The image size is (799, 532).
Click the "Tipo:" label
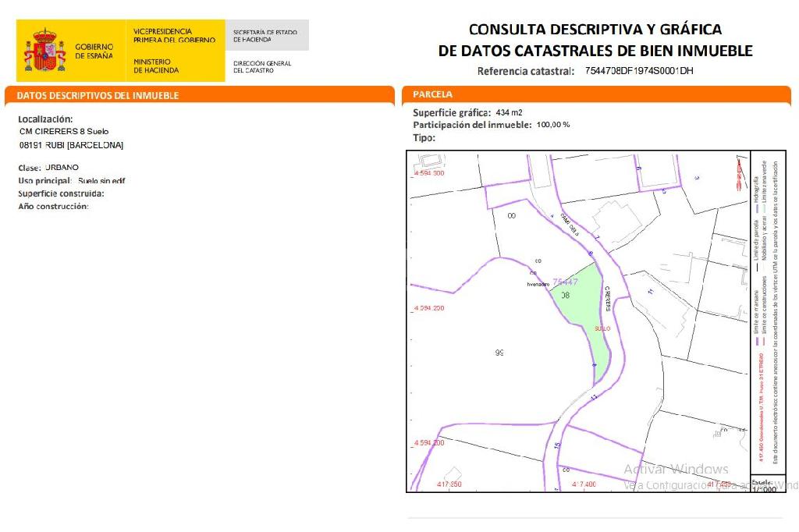[x=424, y=137]
